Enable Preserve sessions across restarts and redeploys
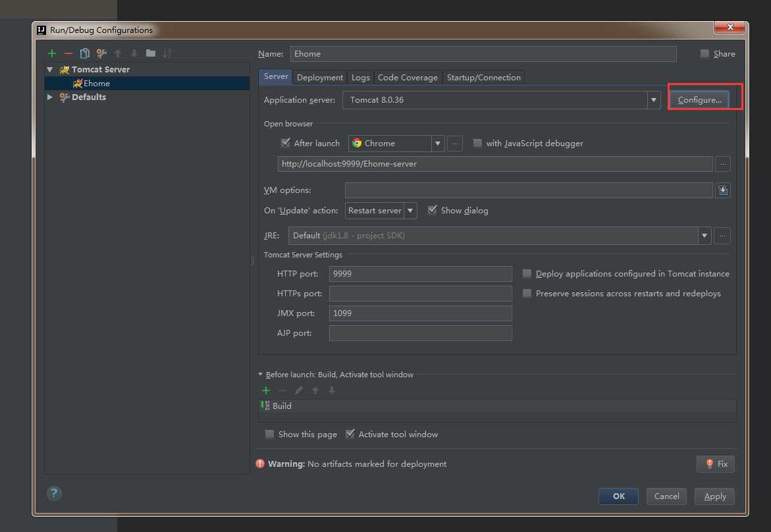The image size is (771, 532). [x=527, y=294]
